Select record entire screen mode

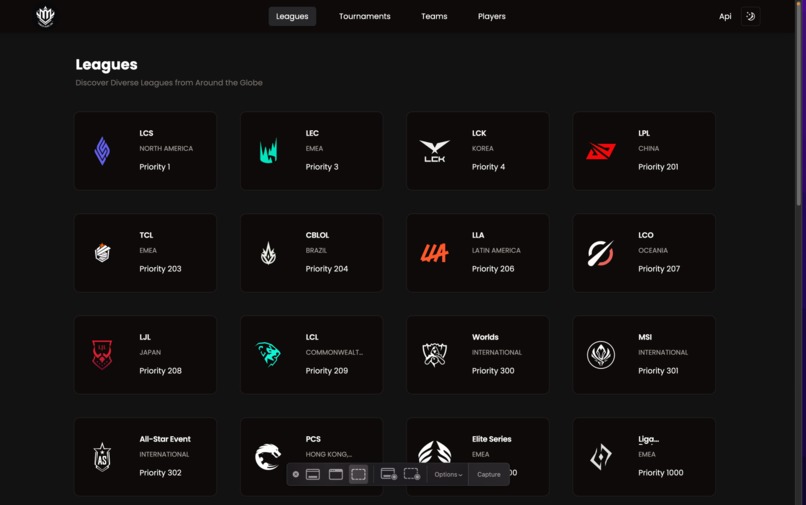pos(389,474)
